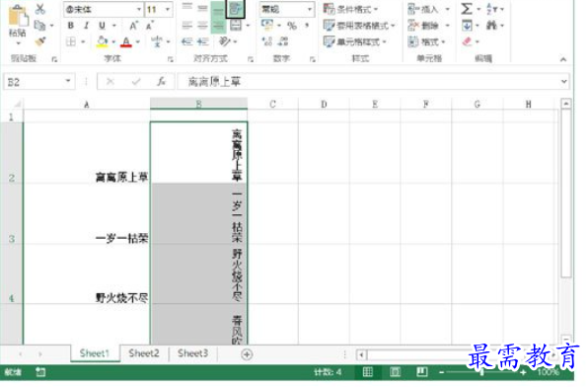Open Font group dialog launcher
This screenshot has width=588, height=387.
[x=171, y=59]
